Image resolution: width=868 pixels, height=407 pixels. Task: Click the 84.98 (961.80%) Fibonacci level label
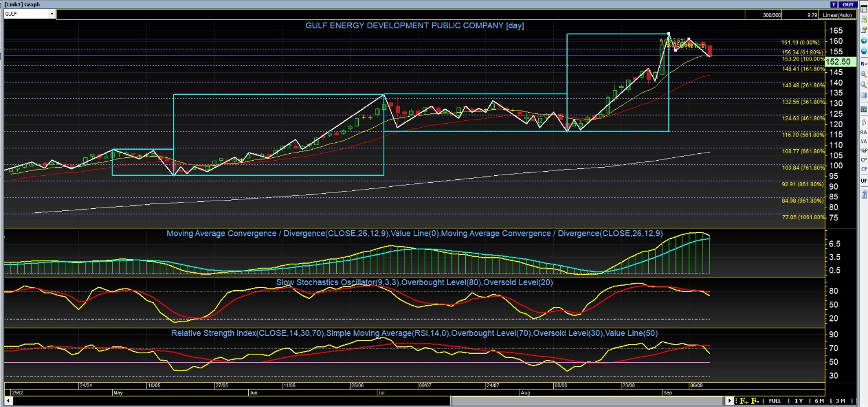tap(803, 201)
